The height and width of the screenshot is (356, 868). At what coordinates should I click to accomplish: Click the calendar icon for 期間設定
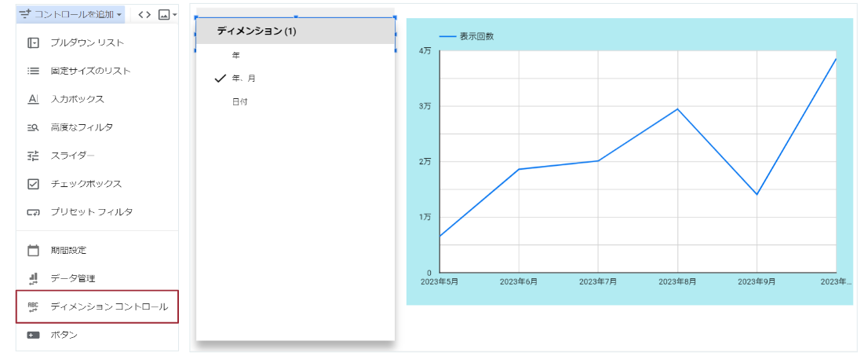(33, 251)
